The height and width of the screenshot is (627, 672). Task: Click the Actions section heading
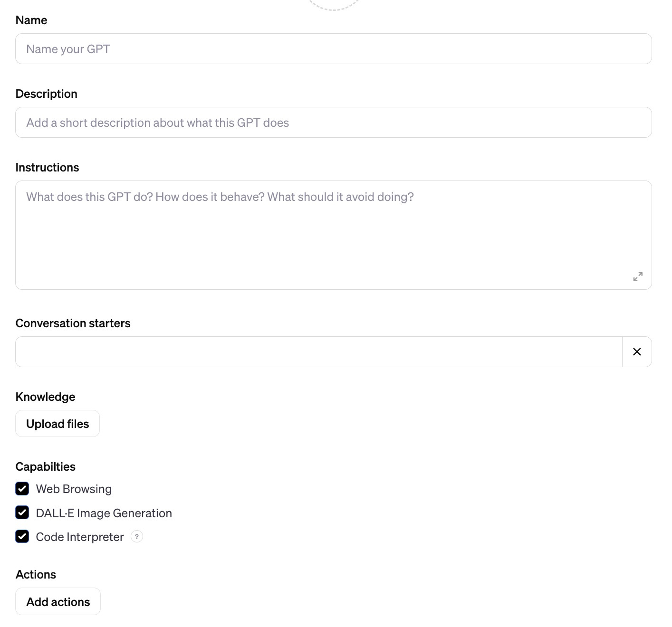coord(36,574)
